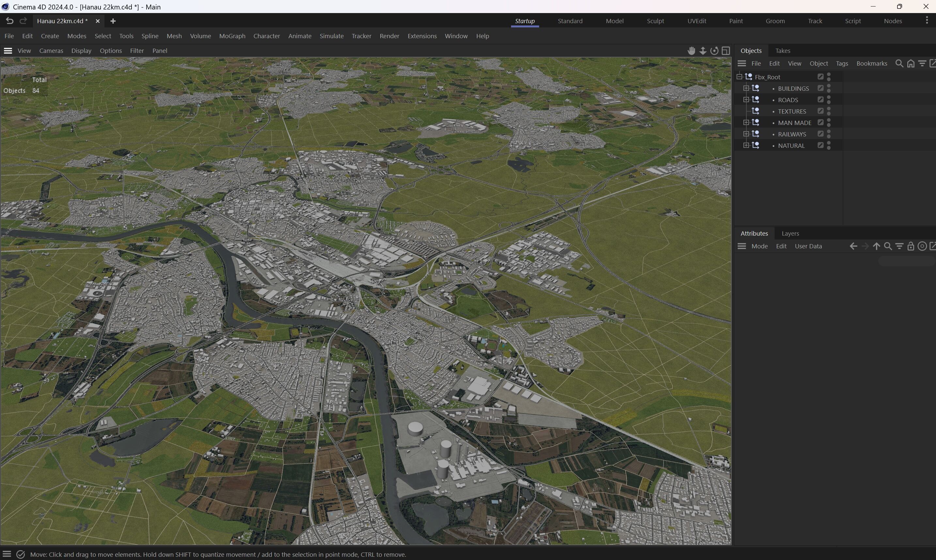Expand the RAILWAYS group
936x560 pixels.
[746, 133]
